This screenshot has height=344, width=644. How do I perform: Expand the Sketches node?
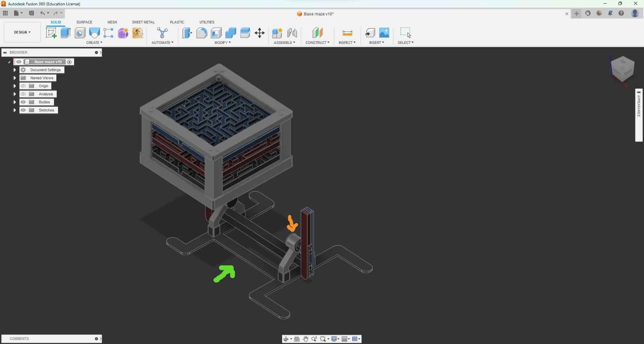(x=15, y=110)
